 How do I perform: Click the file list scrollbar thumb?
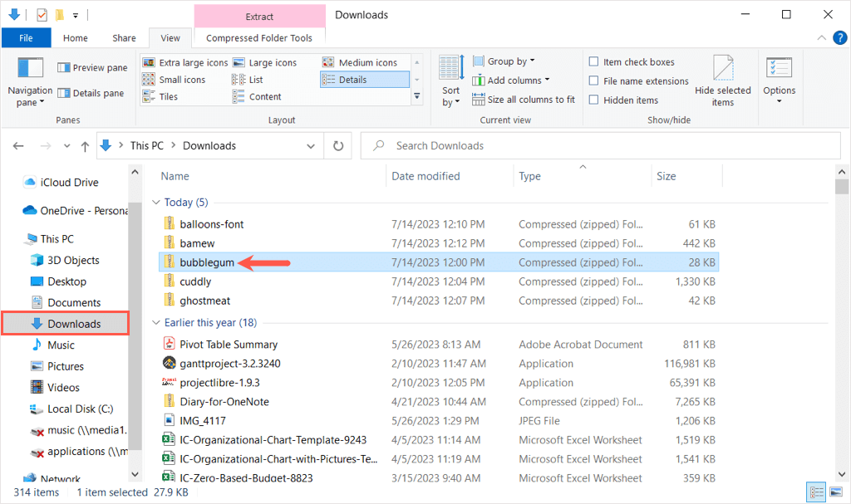coord(842,187)
